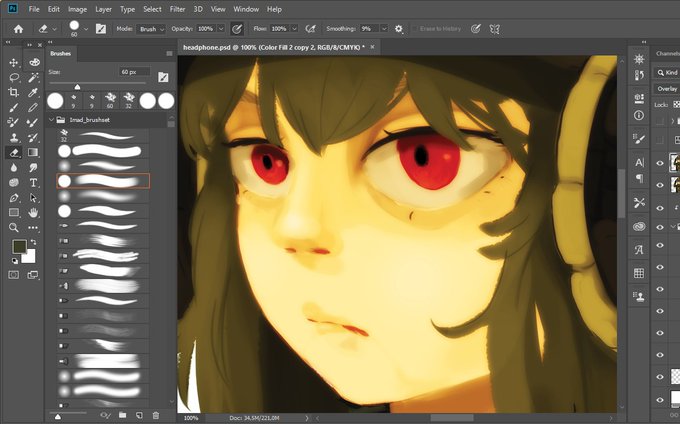Select the Eyedropper tool
This screenshot has height=424, width=680.
[x=33, y=92]
